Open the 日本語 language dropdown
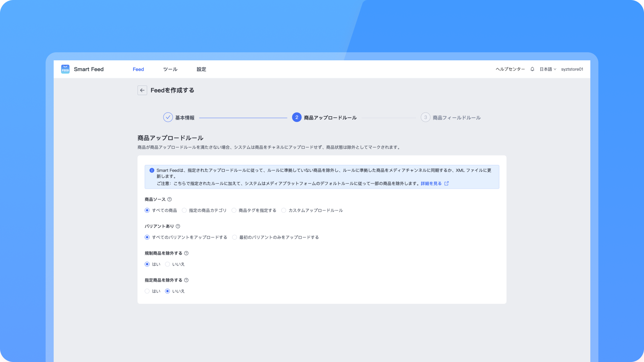 coord(548,69)
